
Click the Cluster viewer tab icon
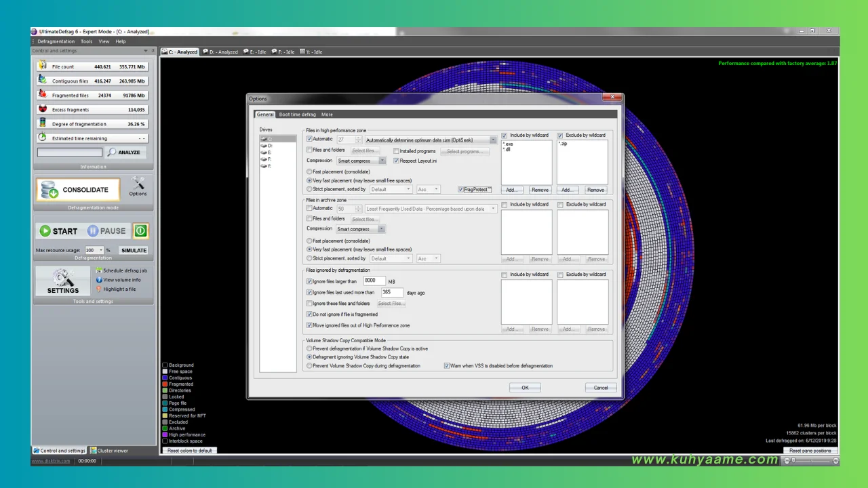(94, 450)
